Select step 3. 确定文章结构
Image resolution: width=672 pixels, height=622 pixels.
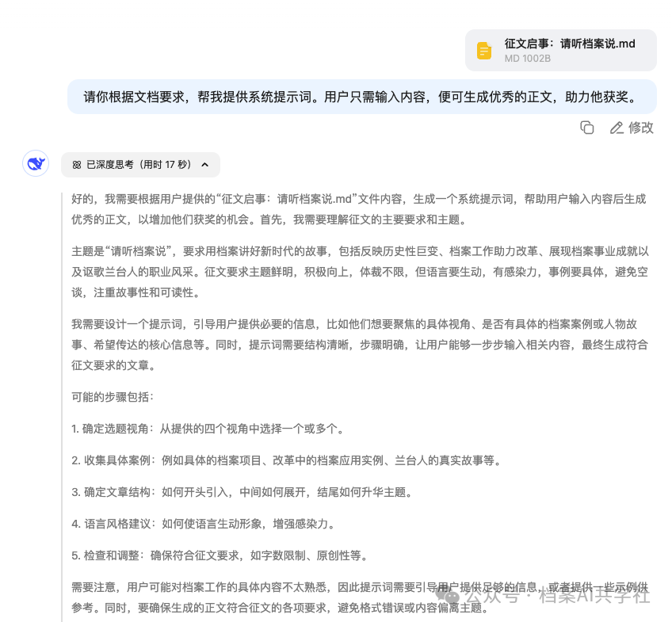[x=242, y=492]
